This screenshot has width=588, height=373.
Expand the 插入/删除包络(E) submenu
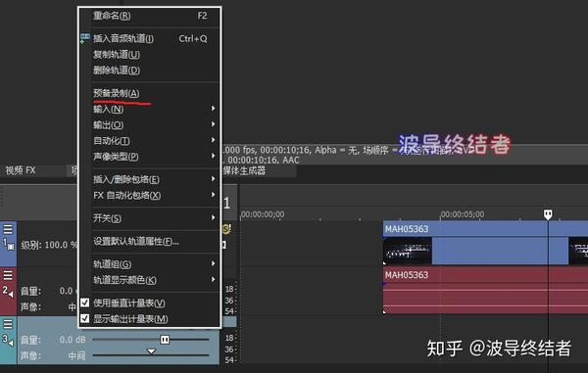150,179
